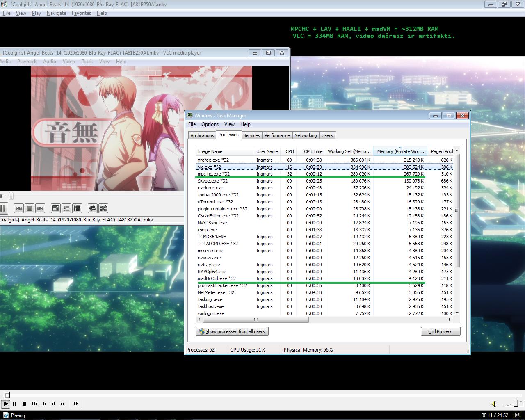Toggle loop mode in VLC

93,208
